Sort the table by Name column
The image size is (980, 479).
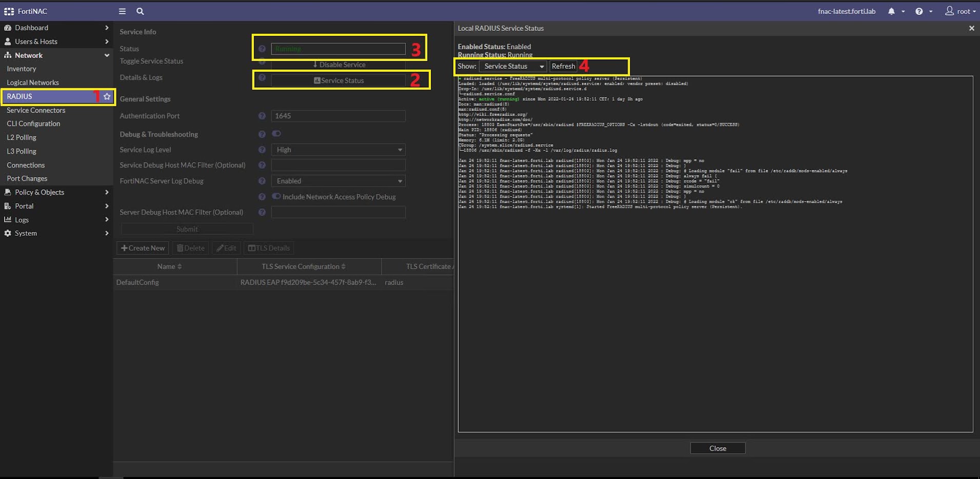[170, 266]
